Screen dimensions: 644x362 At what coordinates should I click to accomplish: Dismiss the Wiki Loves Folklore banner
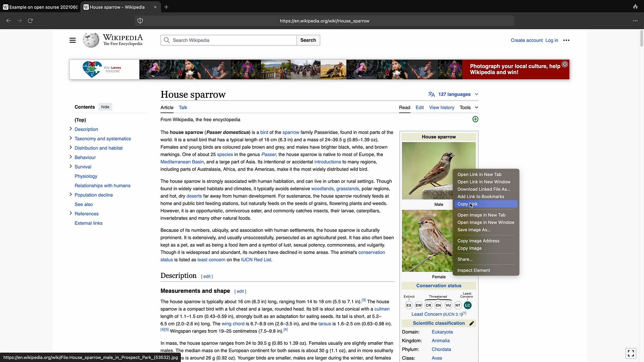click(565, 64)
